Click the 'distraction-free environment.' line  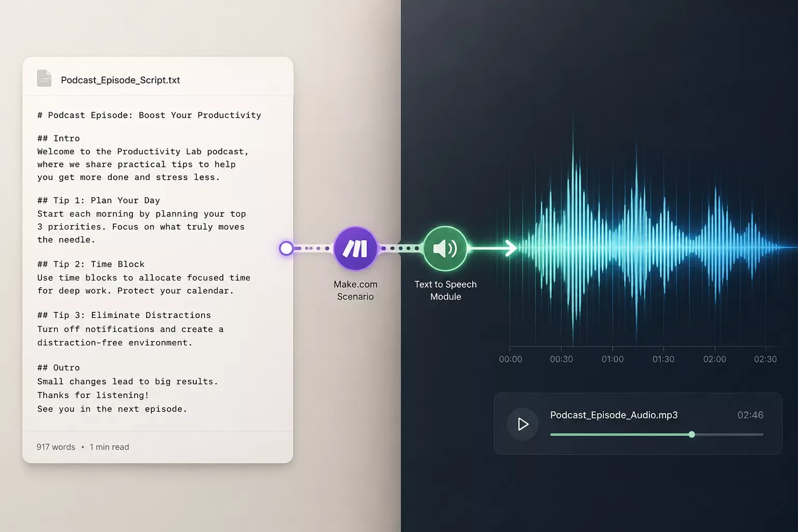point(115,343)
